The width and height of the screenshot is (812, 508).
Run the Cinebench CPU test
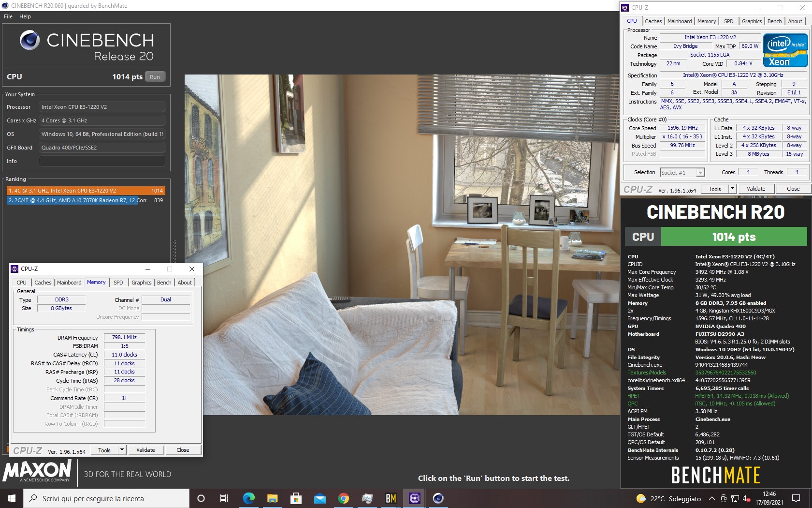click(x=155, y=77)
